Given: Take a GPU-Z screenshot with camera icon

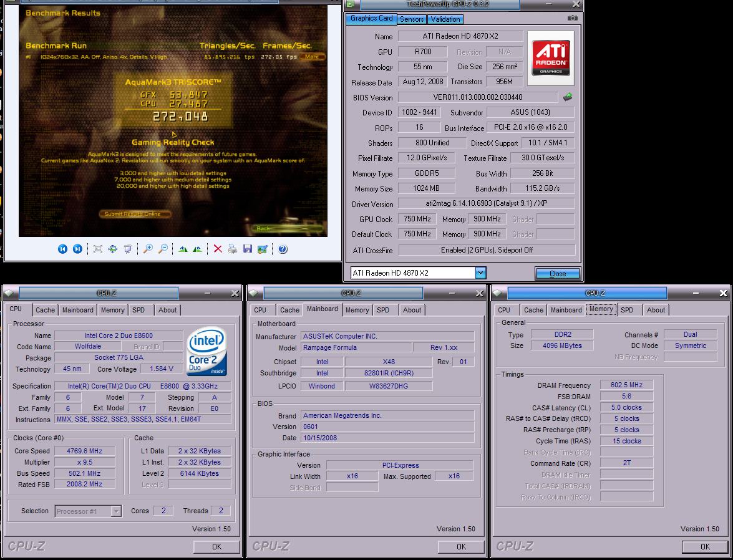Looking at the screenshot, I should (572, 18).
